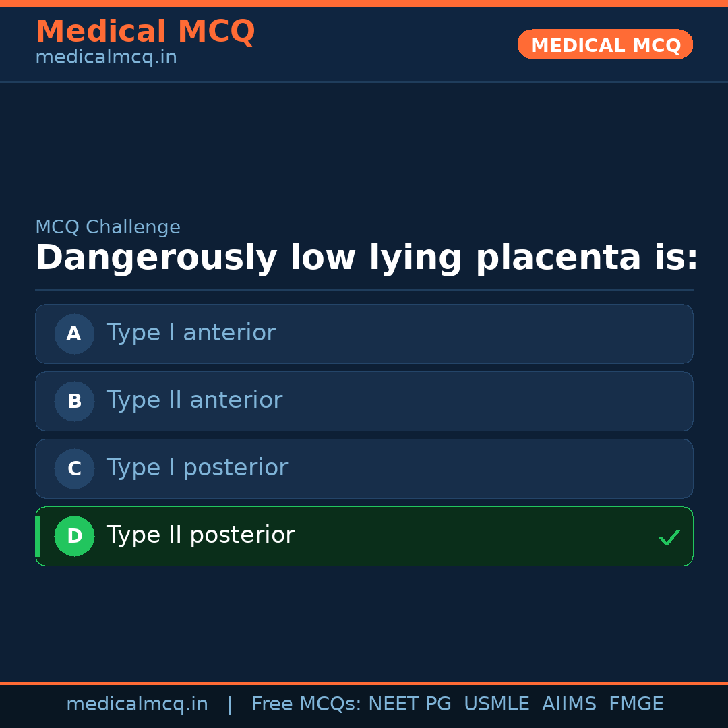Click "AIIMS" in the footer
This screenshot has width=728, height=728.
pyautogui.click(x=569, y=704)
